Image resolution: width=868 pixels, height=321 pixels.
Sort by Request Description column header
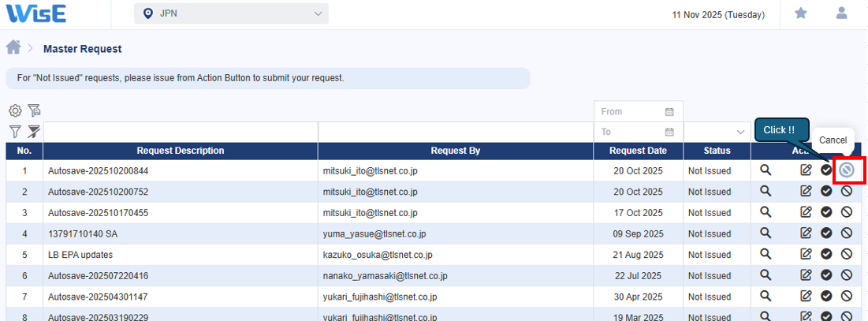coord(181,151)
